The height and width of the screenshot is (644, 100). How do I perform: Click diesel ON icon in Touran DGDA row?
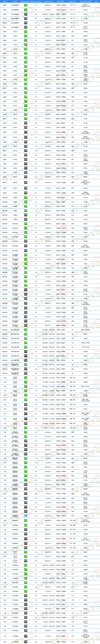(26, 609)
